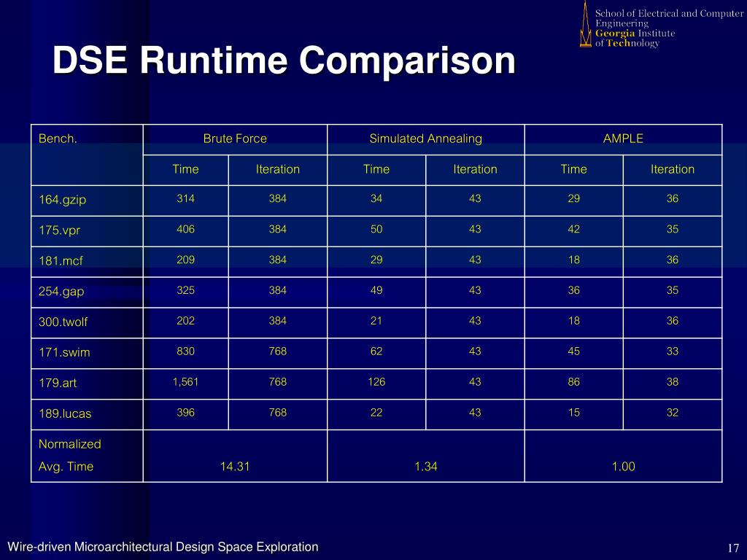Click the AMPLE iteration '35' for 175.vpr
Viewport: 747px width, 560px height.
(672, 229)
